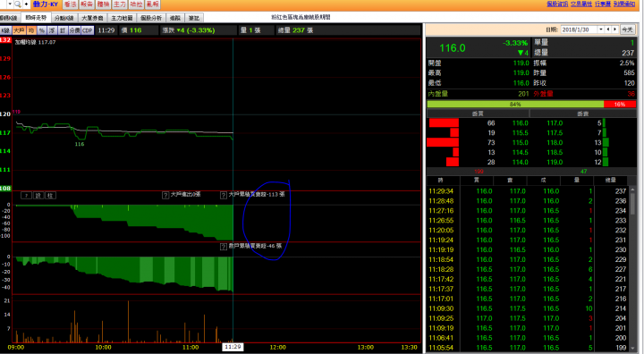Open help icon beside 散戶累積買賣超 -46
Image resolution: width=644 pixels, height=354 pixels.
coord(224,247)
